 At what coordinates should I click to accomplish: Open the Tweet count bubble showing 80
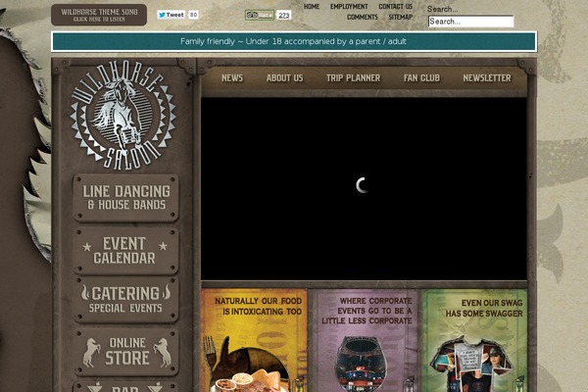193,15
